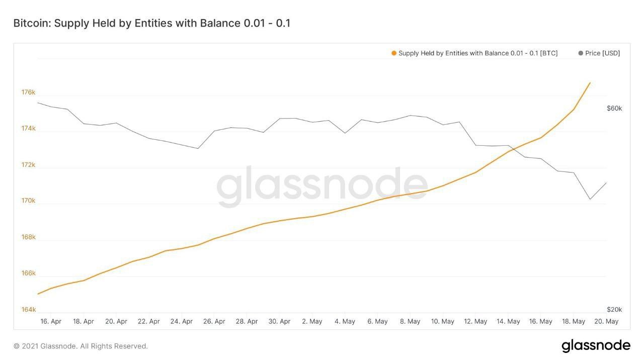Select the 164k y-axis label
Viewport: 644px width, 362px height.
(28, 310)
